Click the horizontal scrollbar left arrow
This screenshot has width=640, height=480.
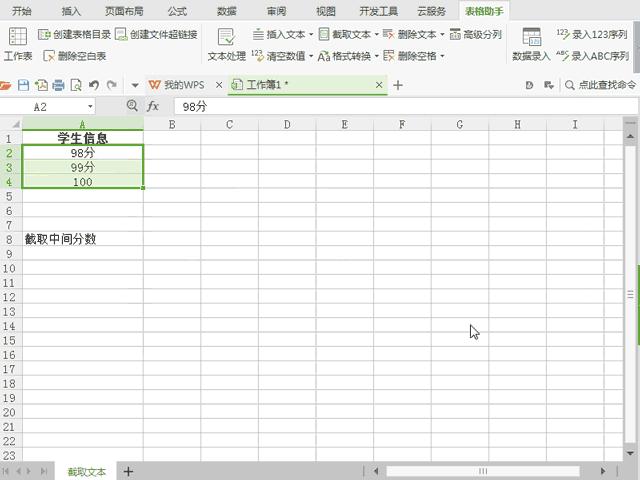point(376,471)
